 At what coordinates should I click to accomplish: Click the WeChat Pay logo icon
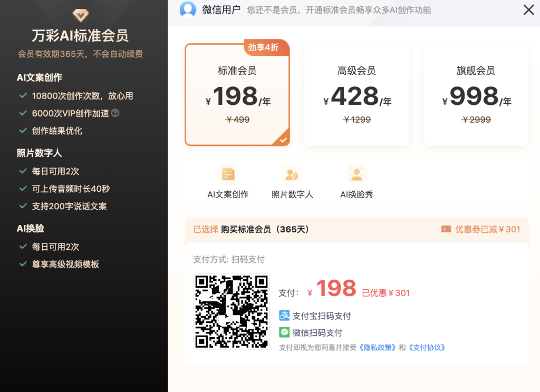tap(284, 332)
